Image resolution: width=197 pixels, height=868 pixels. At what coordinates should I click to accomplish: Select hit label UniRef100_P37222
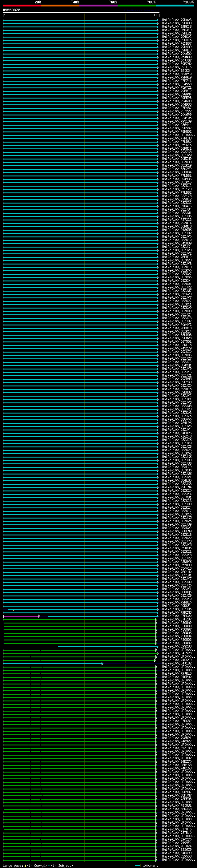point(177,111)
